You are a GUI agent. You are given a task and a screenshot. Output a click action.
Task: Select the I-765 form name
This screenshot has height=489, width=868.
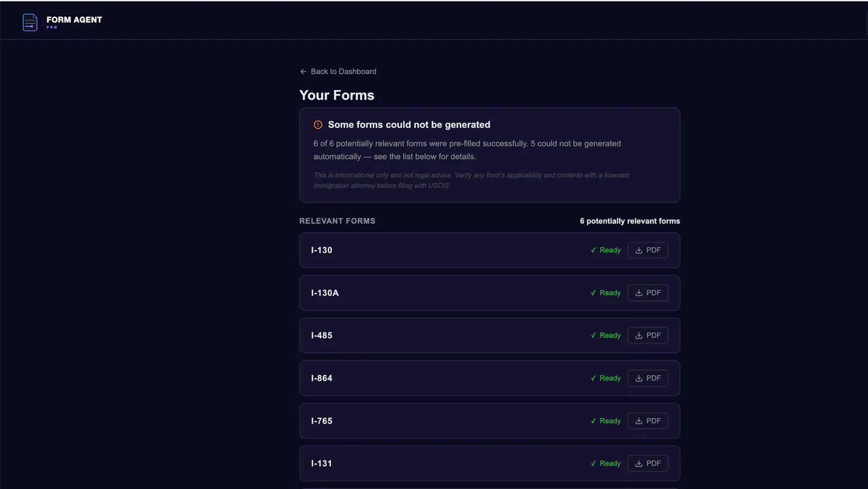pos(322,421)
